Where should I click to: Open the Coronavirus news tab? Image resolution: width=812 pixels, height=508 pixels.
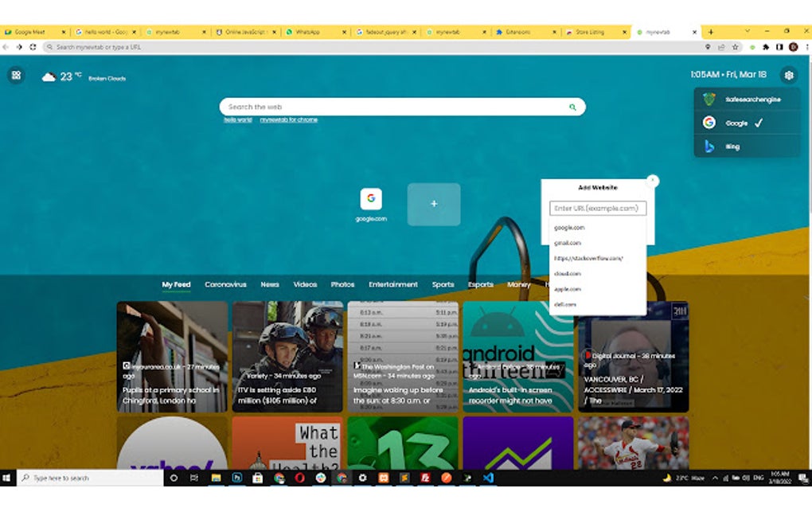pyautogui.click(x=226, y=284)
